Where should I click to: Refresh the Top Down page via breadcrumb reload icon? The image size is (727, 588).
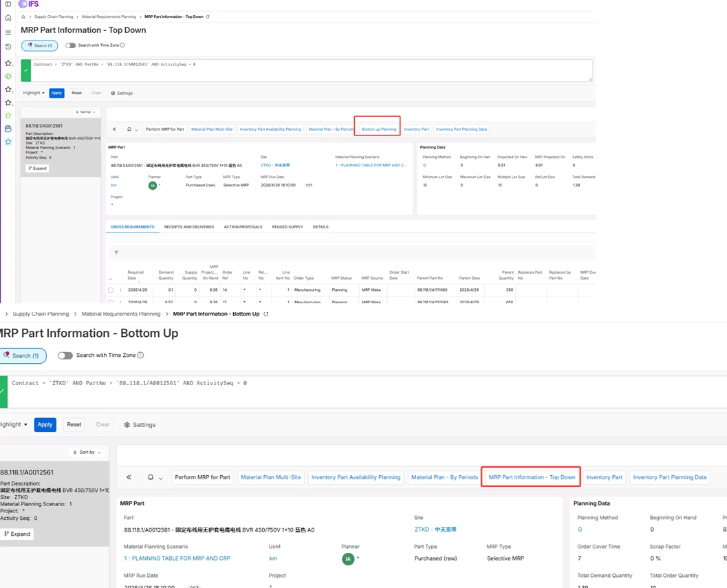click(208, 17)
